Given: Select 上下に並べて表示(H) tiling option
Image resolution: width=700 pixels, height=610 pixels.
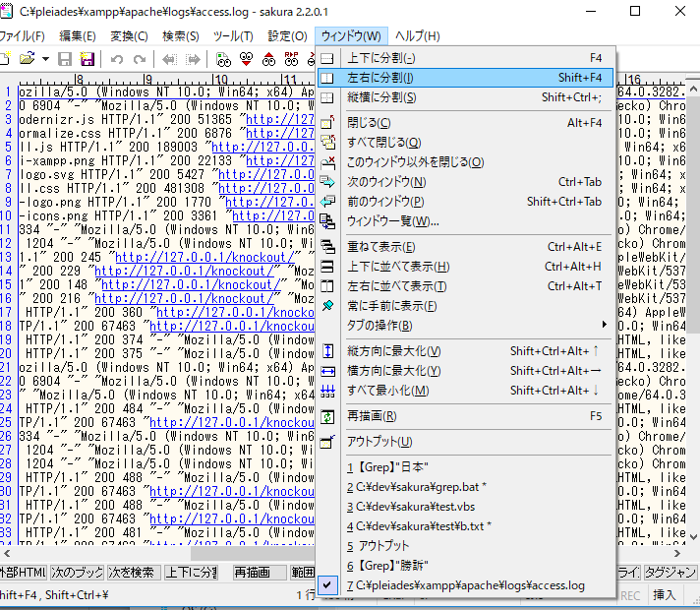Looking at the screenshot, I should (465, 267).
